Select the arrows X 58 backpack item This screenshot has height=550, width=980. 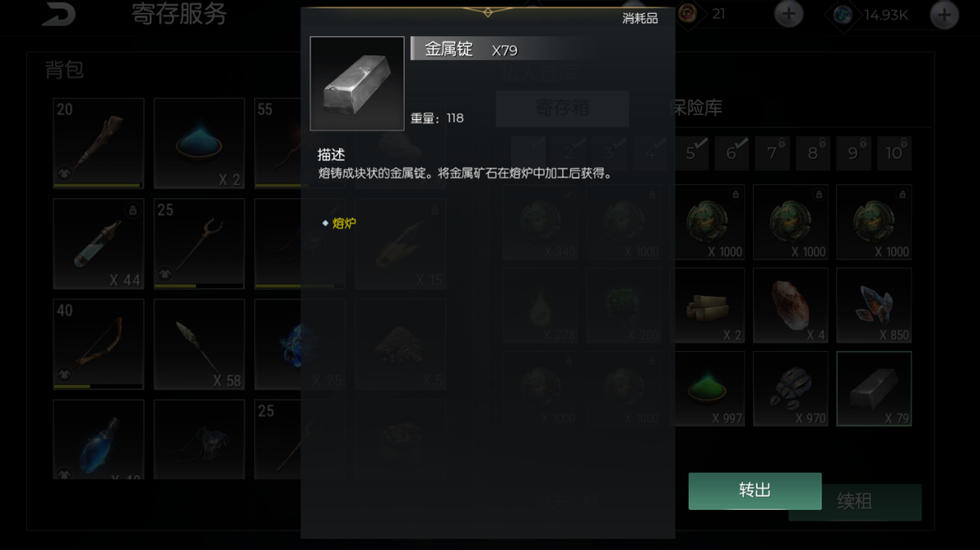pyautogui.click(x=199, y=344)
